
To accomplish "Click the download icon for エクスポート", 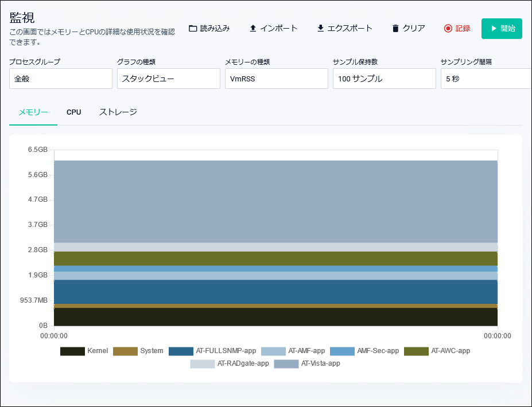I will [x=320, y=29].
